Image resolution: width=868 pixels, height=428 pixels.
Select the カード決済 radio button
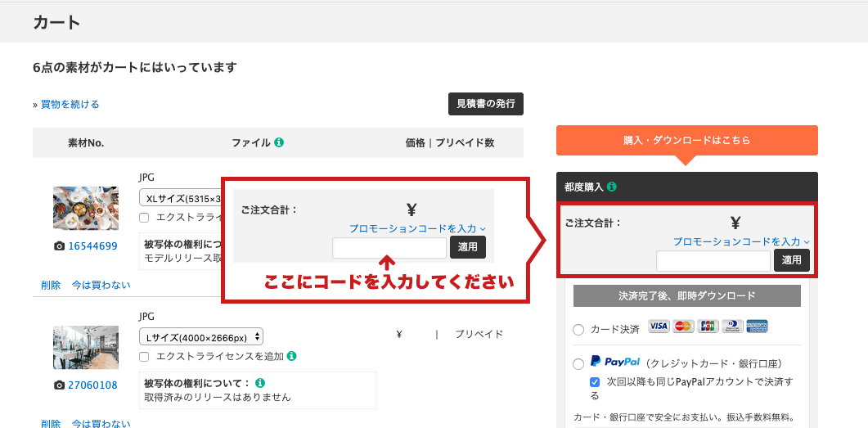tap(578, 330)
